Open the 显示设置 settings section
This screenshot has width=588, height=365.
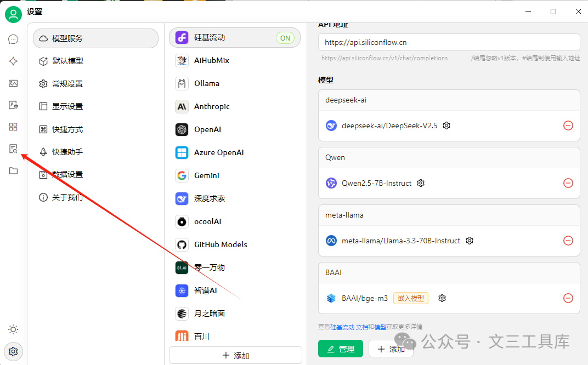coord(95,106)
